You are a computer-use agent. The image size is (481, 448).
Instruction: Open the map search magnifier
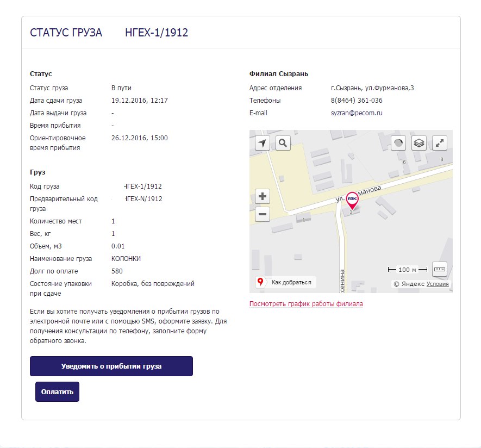tap(283, 143)
